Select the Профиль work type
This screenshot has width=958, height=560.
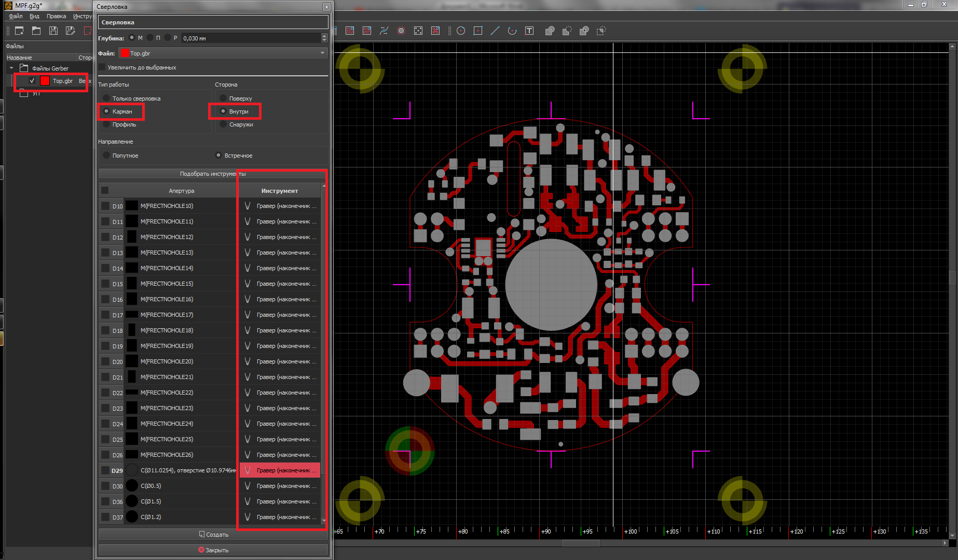106,124
